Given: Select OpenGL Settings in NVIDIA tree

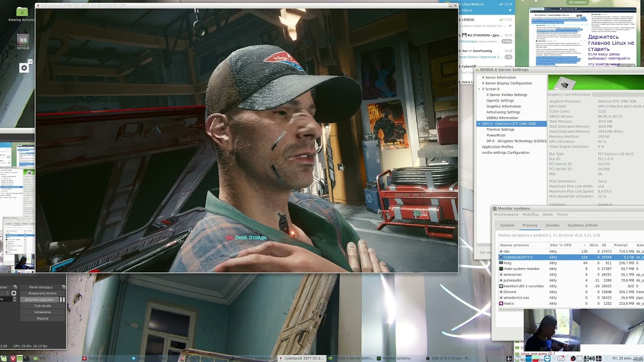Looking at the screenshot, I should point(500,101).
